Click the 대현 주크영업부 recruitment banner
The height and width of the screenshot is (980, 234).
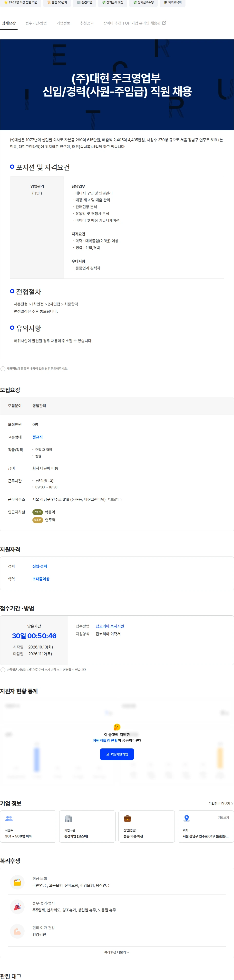[x=117, y=85]
